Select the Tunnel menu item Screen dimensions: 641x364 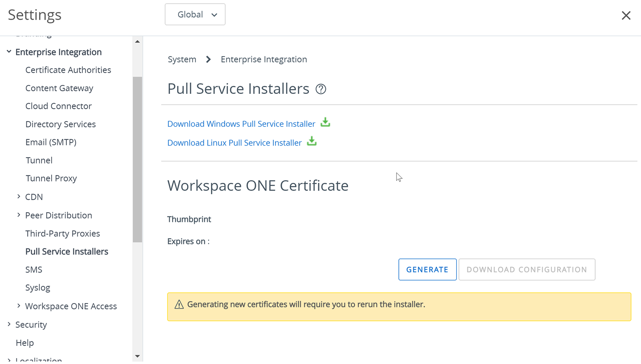click(39, 160)
